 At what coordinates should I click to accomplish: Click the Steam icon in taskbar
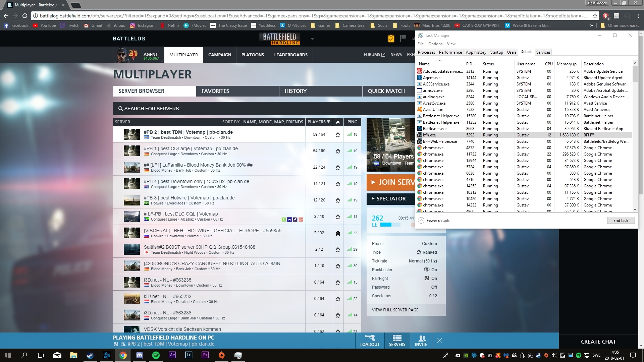tap(90, 355)
